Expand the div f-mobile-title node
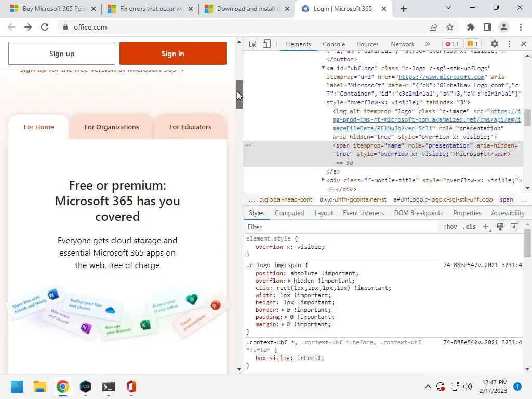Viewport: 532px width, 399px height. (323, 180)
